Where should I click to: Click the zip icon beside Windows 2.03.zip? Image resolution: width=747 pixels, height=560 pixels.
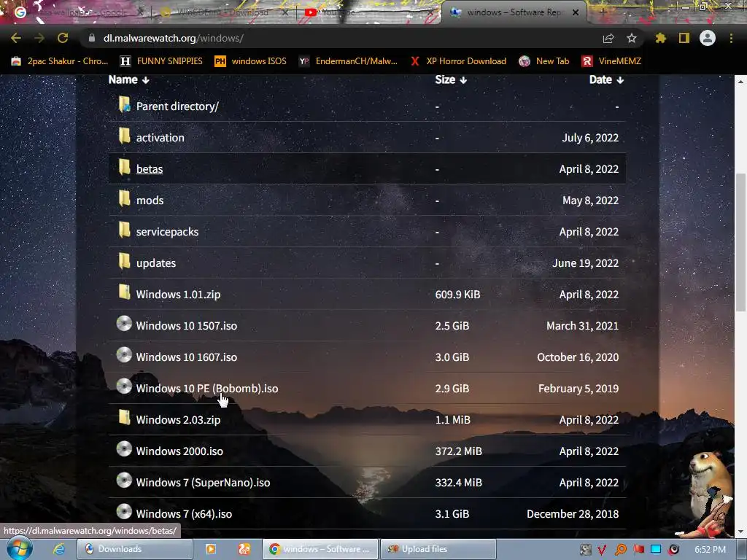[124, 418]
